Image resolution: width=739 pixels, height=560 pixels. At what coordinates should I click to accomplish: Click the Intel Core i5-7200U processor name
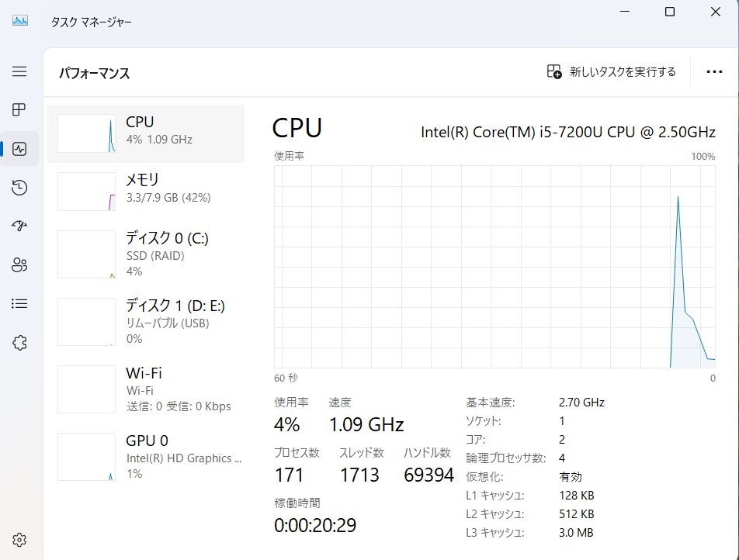pyautogui.click(x=568, y=133)
